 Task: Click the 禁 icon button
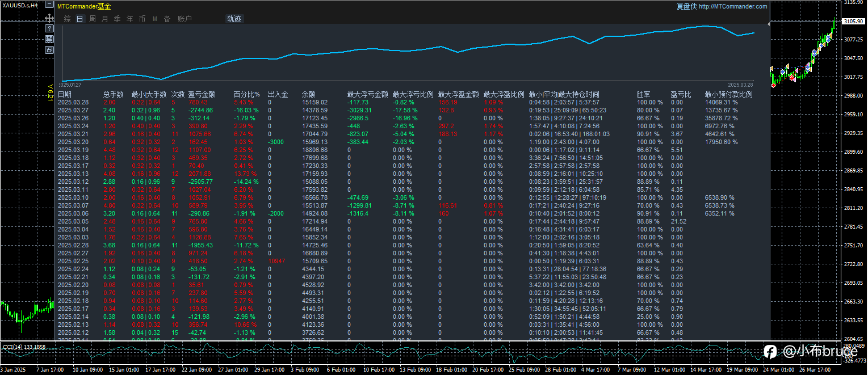tap(49, 39)
